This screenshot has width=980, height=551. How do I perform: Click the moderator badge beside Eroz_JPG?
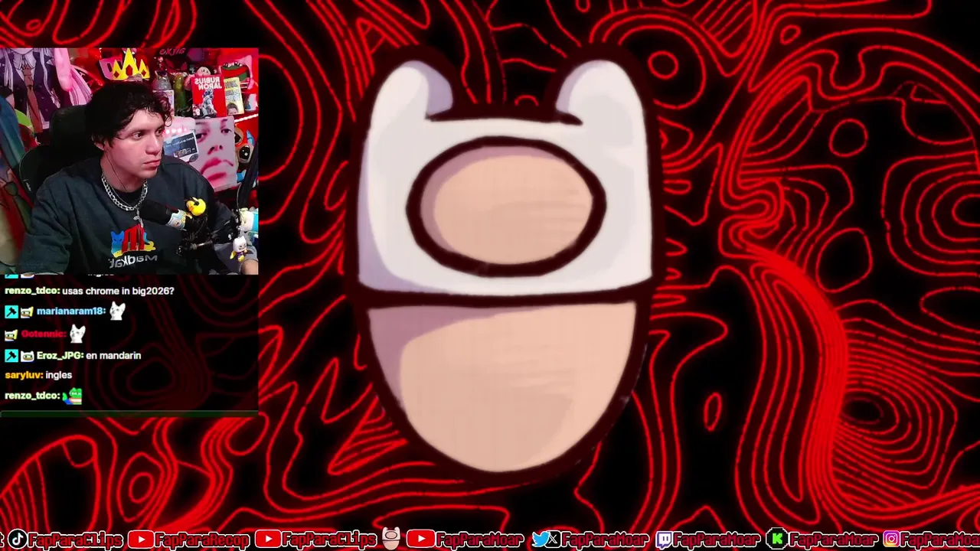[11, 356]
